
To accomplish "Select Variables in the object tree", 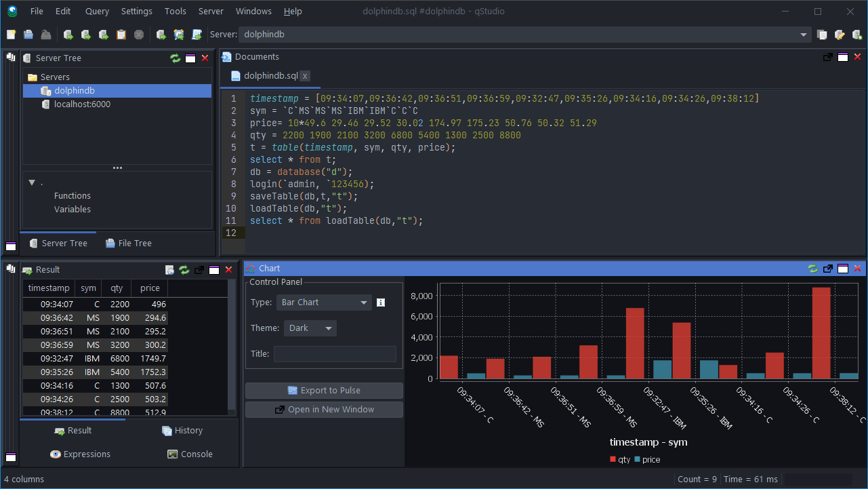I will (73, 210).
